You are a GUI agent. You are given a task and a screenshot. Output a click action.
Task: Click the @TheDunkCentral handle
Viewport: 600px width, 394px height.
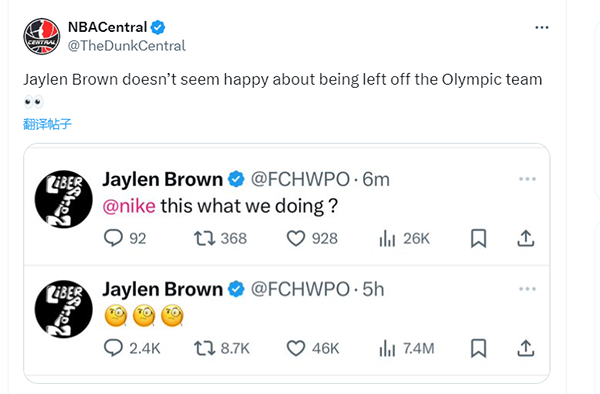click(x=127, y=46)
